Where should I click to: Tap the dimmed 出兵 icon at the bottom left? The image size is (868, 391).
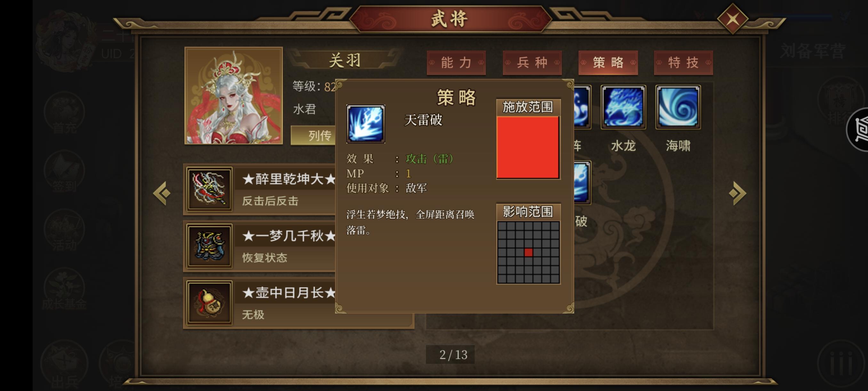pos(64,367)
